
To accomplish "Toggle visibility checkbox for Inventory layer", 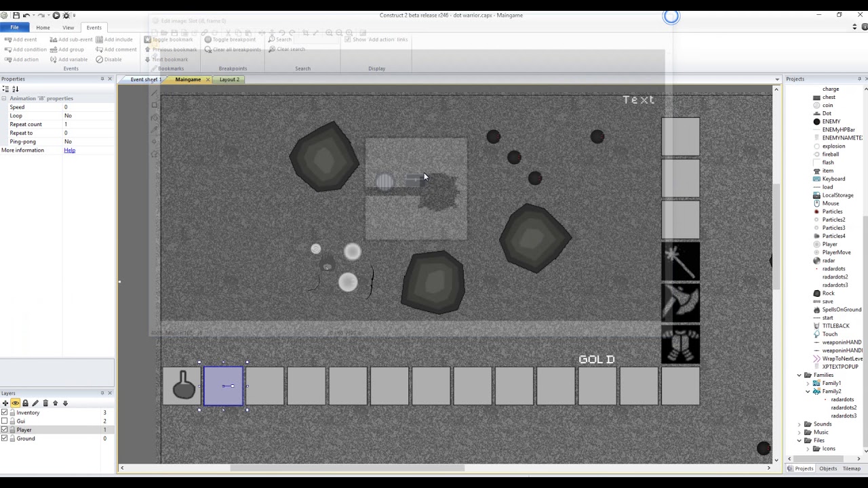I will [x=5, y=413].
